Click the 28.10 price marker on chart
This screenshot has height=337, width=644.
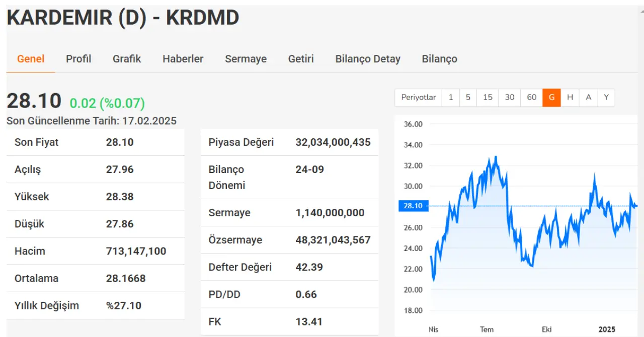click(413, 206)
